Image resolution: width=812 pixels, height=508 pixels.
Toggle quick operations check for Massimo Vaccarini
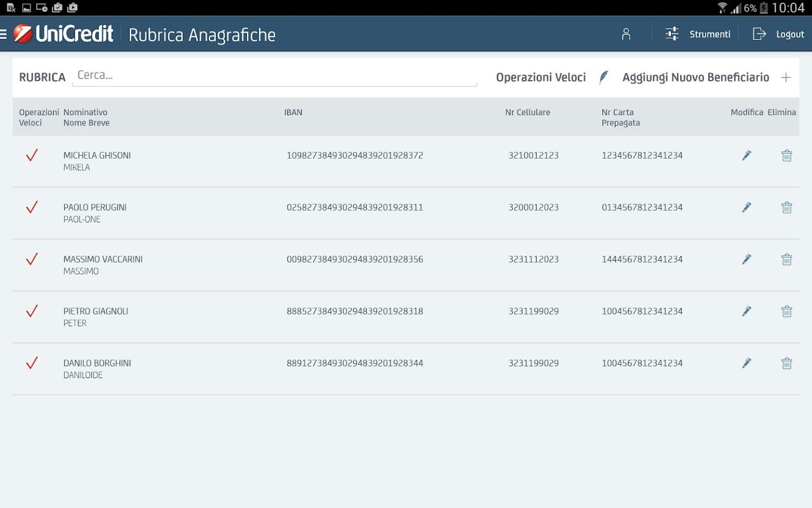coord(32,259)
